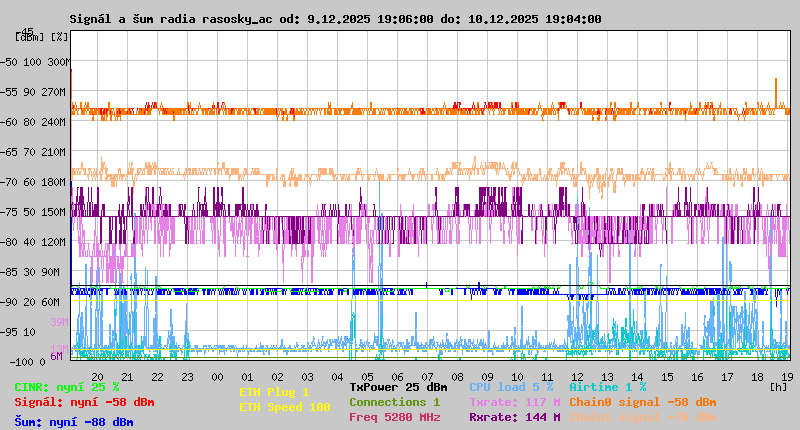The width and height of the screenshot is (800, 430).
Task: Click the '-65 70 210M' y-axis label
Action: click(x=33, y=152)
